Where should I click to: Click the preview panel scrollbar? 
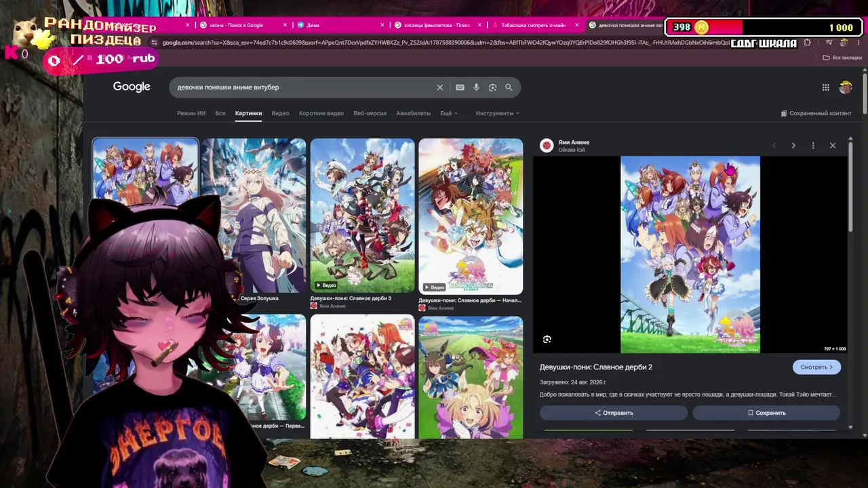[x=850, y=186]
